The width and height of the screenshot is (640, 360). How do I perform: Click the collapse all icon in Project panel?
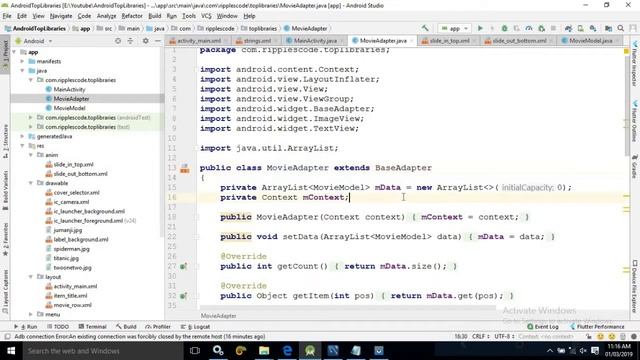(x=130, y=41)
